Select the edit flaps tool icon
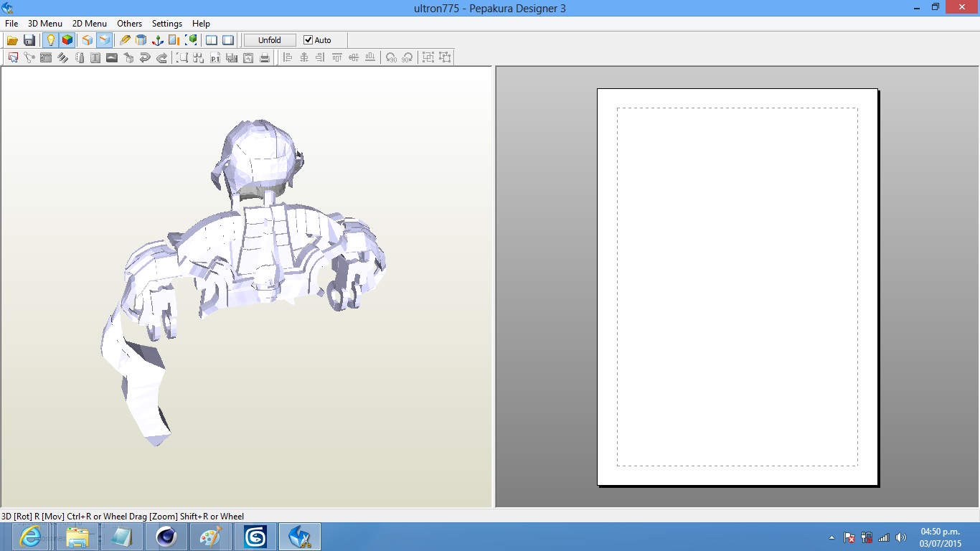This screenshot has height=551, width=980. pyautogui.click(x=46, y=57)
